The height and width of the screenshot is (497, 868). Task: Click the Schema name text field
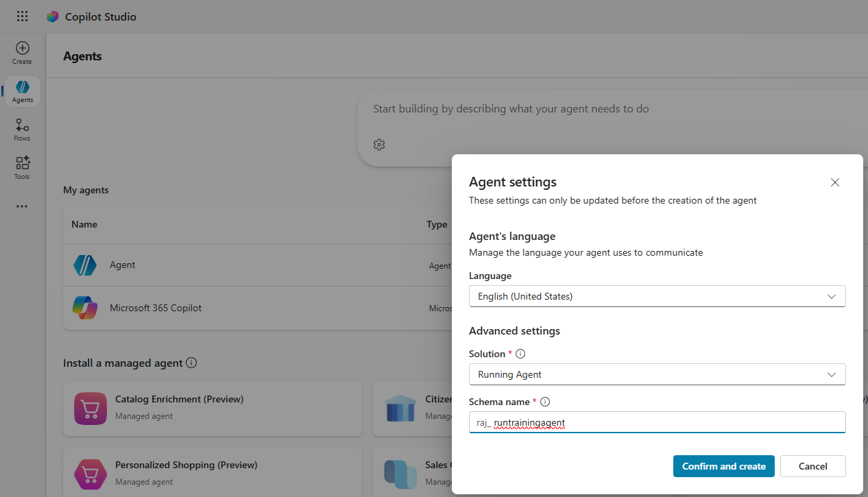(657, 423)
